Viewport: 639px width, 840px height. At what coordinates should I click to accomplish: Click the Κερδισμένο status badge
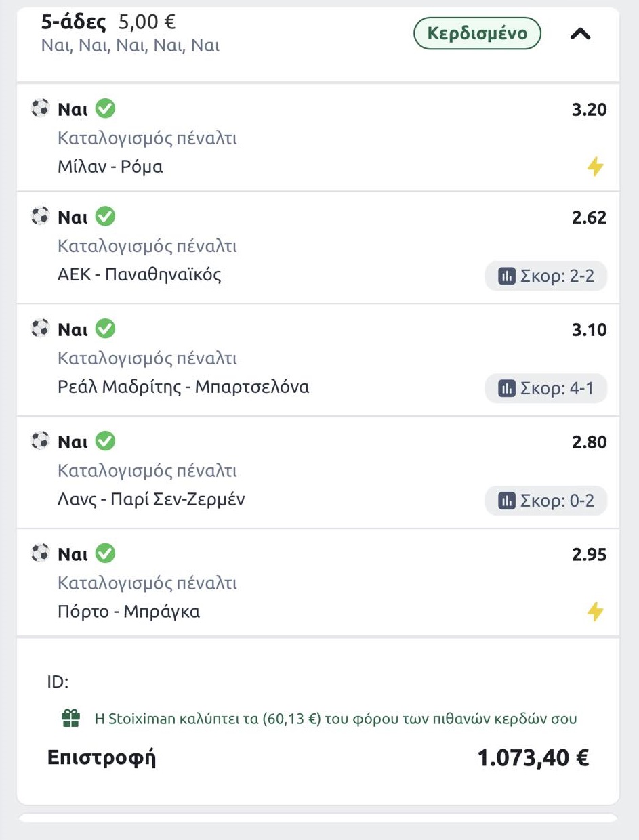477,34
